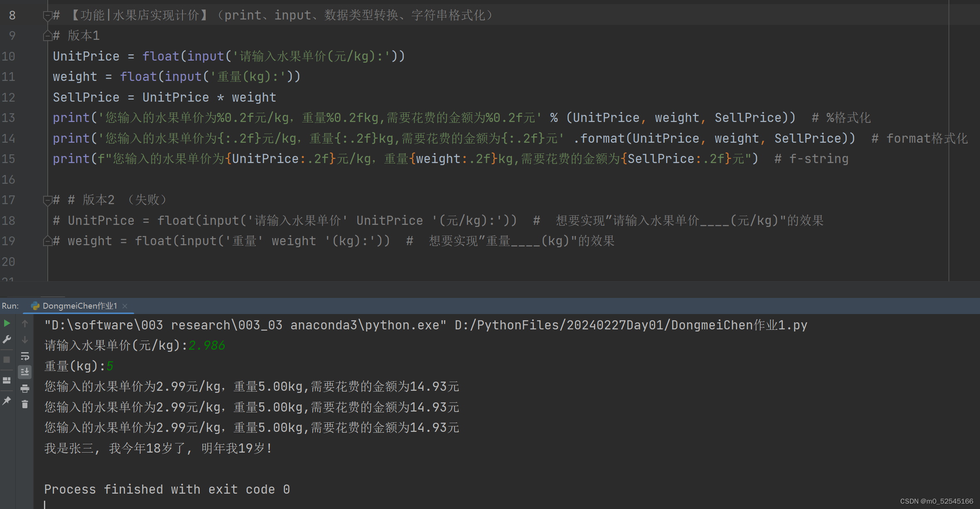Toggle fold marker at line 9

pyautogui.click(x=47, y=36)
